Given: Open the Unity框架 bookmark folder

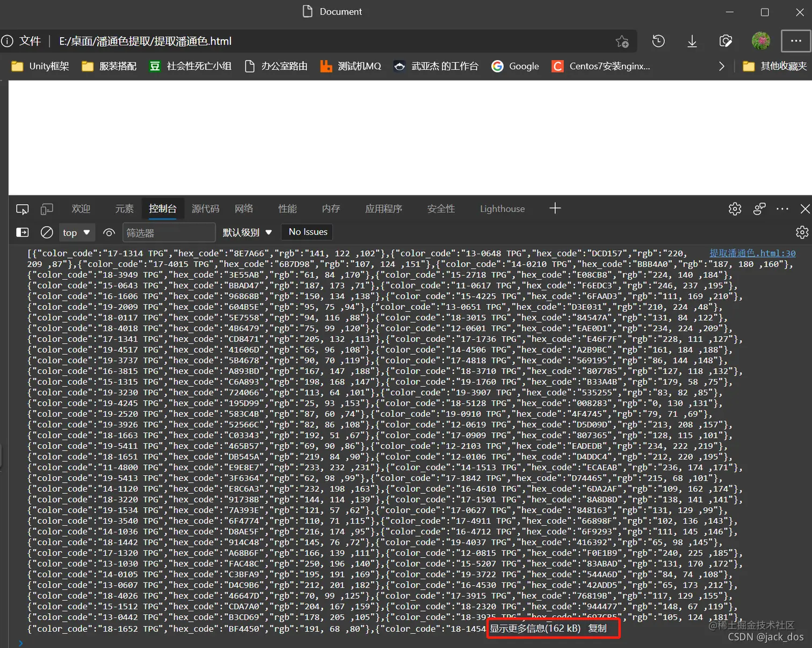Looking at the screenshot, I should pyautogui.click(x=40, y=66).
